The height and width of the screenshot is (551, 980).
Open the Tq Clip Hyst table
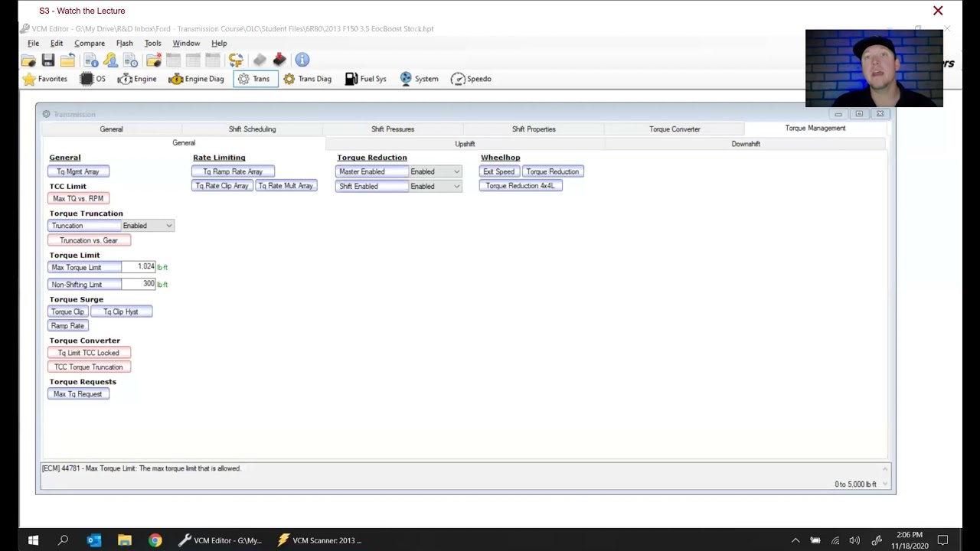pyautogui.click(x=121, y=311)
